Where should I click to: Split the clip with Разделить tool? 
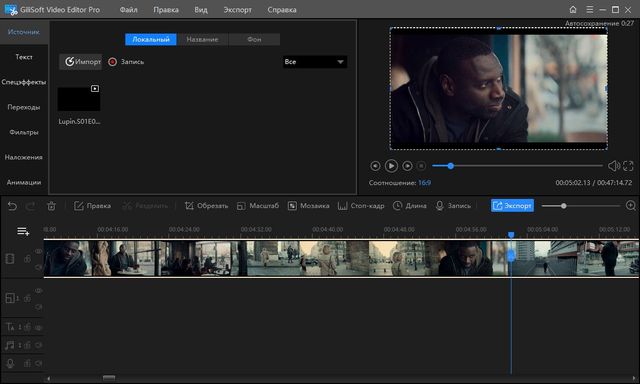point(145,206)
